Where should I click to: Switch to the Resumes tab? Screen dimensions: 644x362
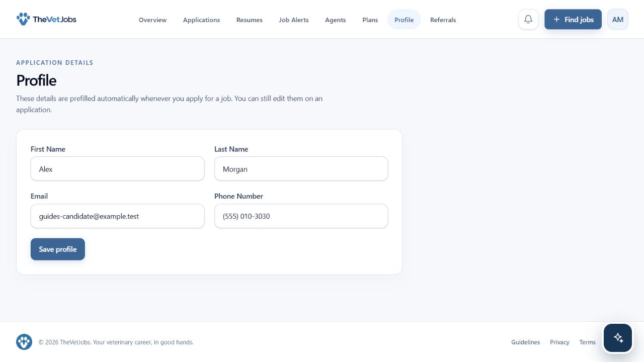click(250, 20)
